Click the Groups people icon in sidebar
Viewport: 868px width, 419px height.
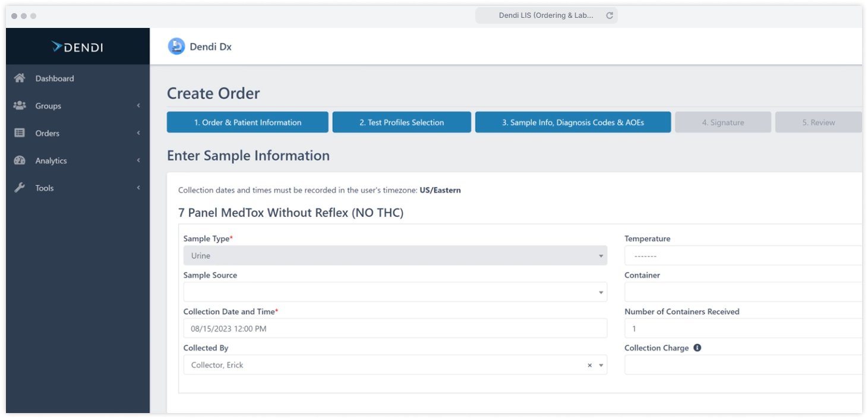tap(20, 106)
